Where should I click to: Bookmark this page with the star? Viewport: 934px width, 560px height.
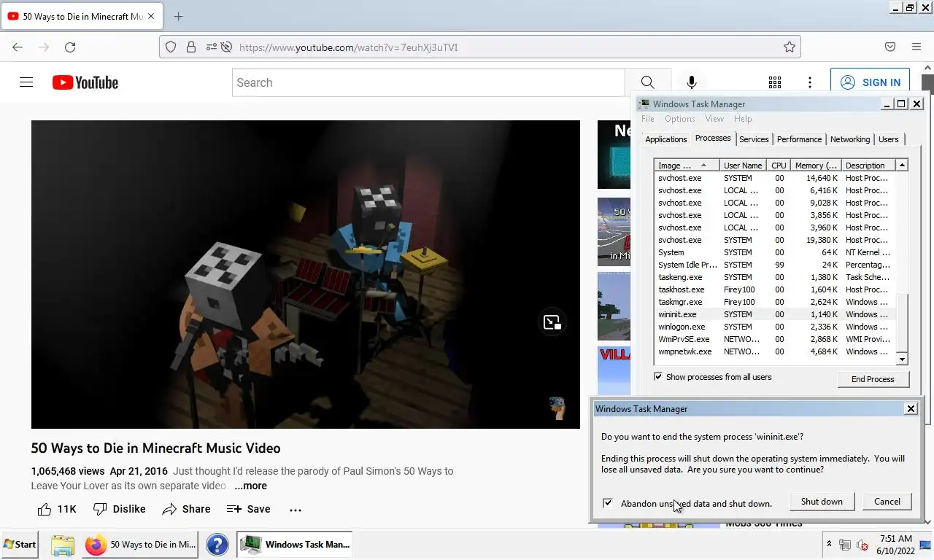point(790,47)
